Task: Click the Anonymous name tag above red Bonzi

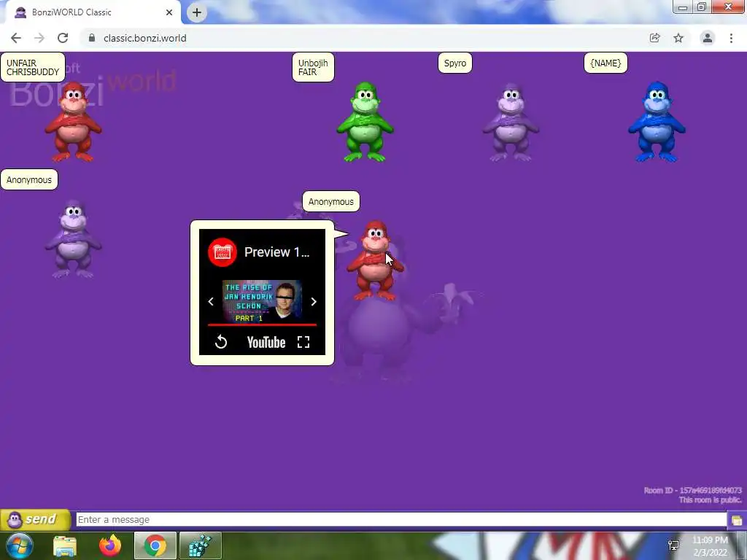Action: tap(331, 201)
